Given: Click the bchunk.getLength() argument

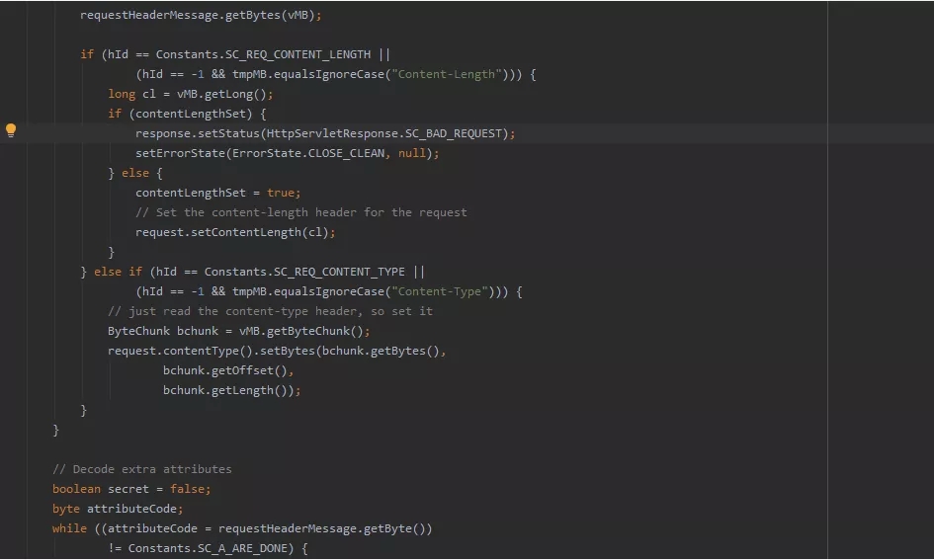Looking at the screenshot, I should 231,390.
